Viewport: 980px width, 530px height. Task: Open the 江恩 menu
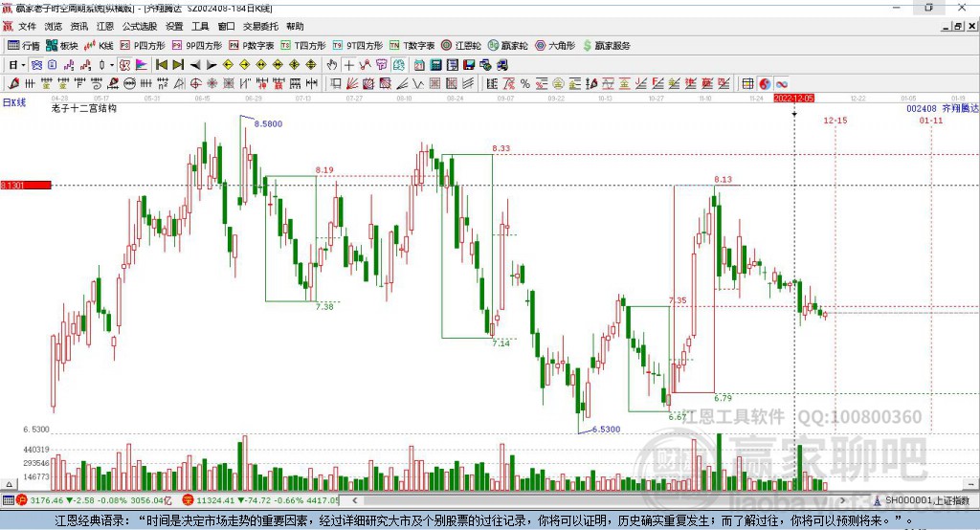105,26
